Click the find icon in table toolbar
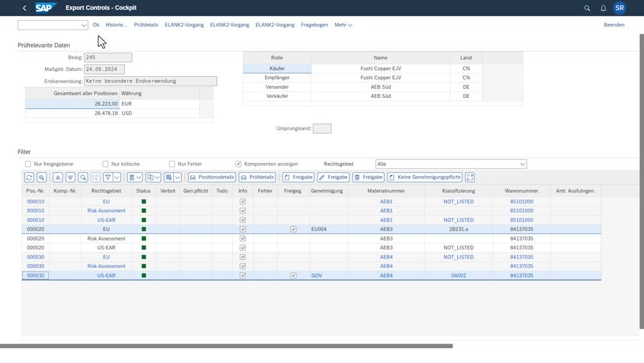The image size is (644, 363). pyautogui.click(x=83, y=177)
